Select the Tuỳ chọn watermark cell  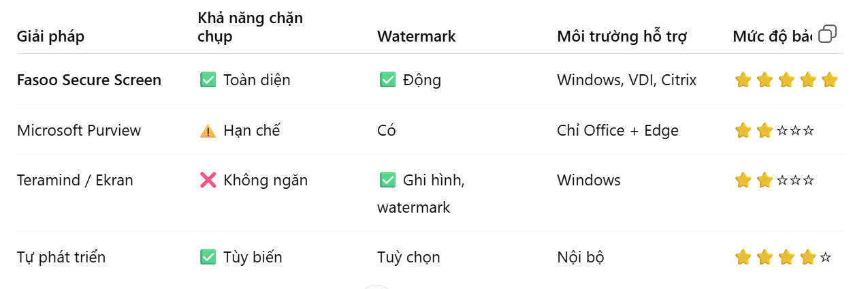pos(408,257)
